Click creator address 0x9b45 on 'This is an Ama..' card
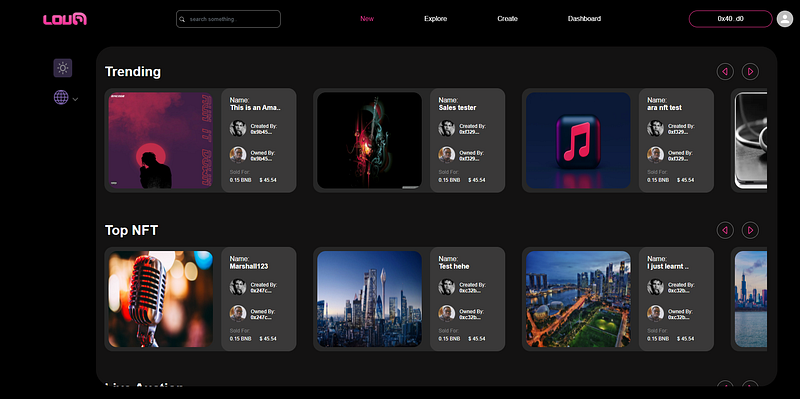 (x=261, y=132)
